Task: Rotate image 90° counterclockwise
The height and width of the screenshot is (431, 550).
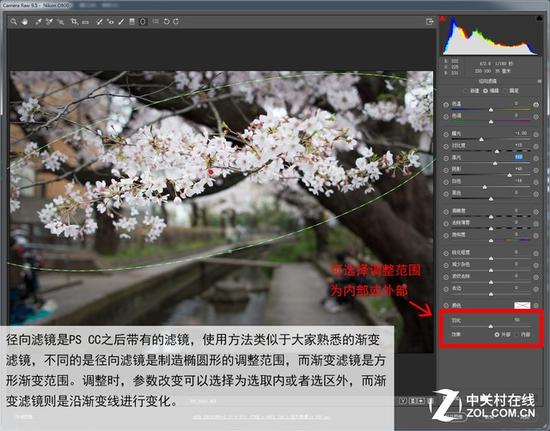Action: click(x=166, y=22)
